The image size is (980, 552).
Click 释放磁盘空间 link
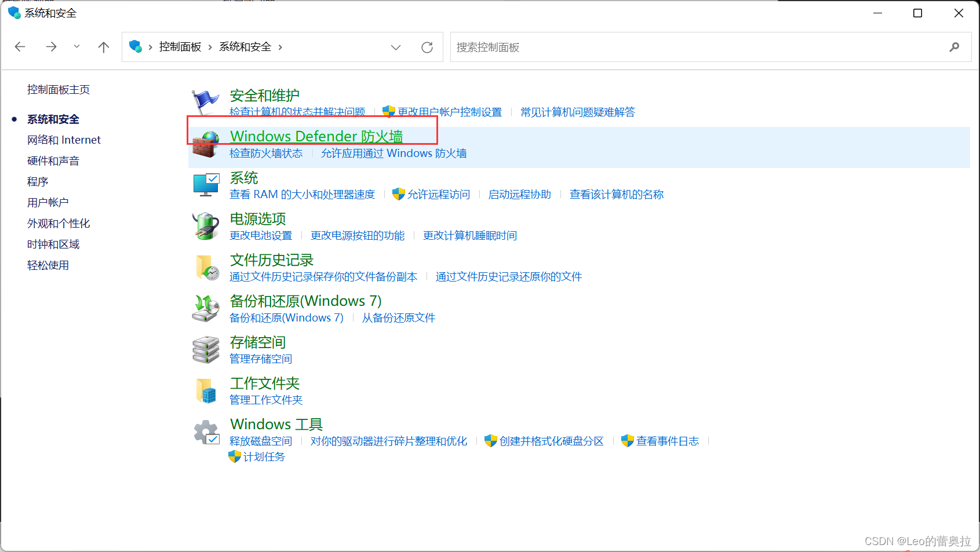[x=261, y=441]
